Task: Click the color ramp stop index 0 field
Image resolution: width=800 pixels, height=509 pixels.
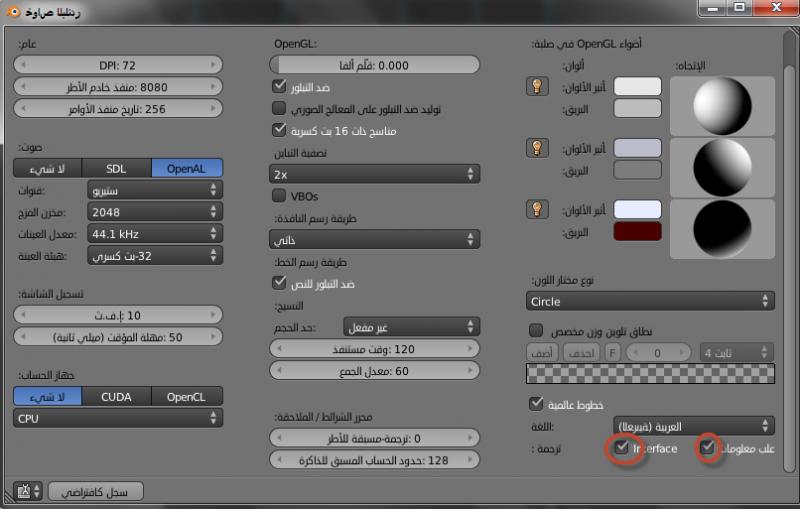Action: [x=658, y=352]
